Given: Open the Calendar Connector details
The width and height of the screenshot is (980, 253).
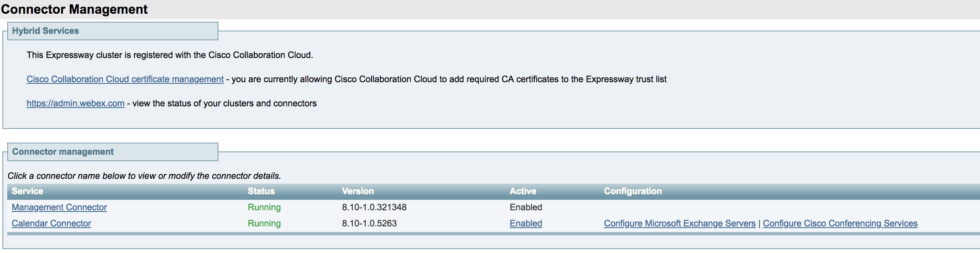Looking at the screenshot, I should [51, 224].
